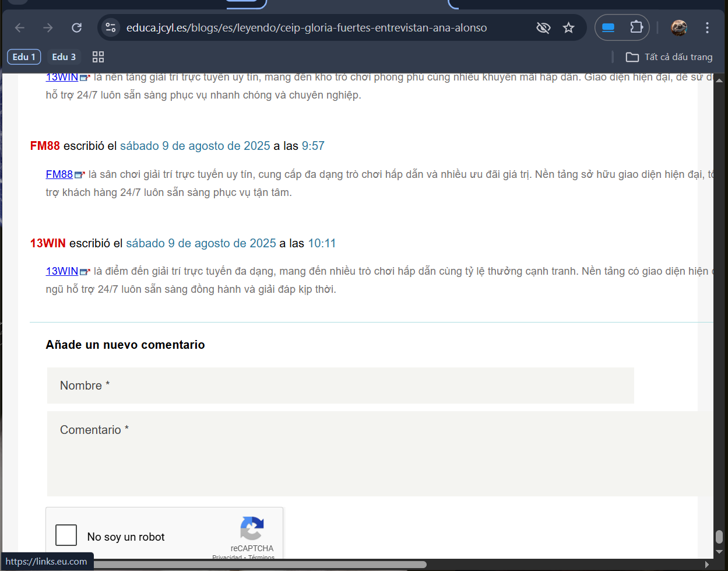Open the Tất cả dấu trang bookmarks folder

click(x=669, y=57)
